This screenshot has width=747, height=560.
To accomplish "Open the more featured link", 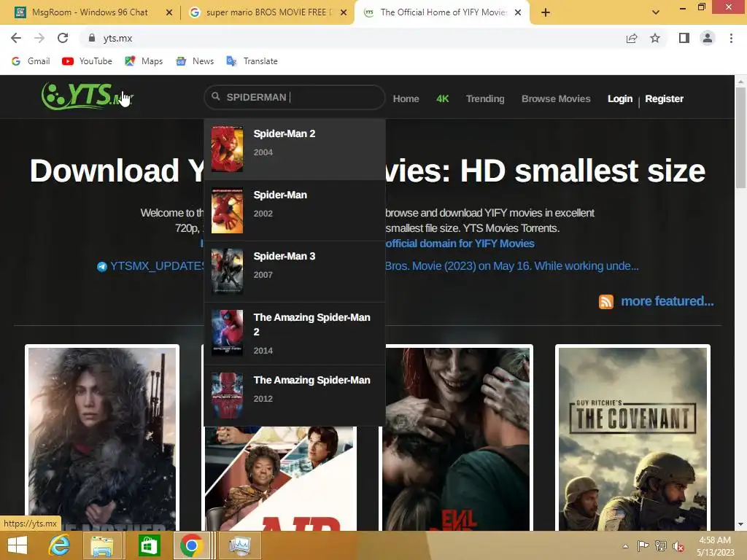I will 667,301.
